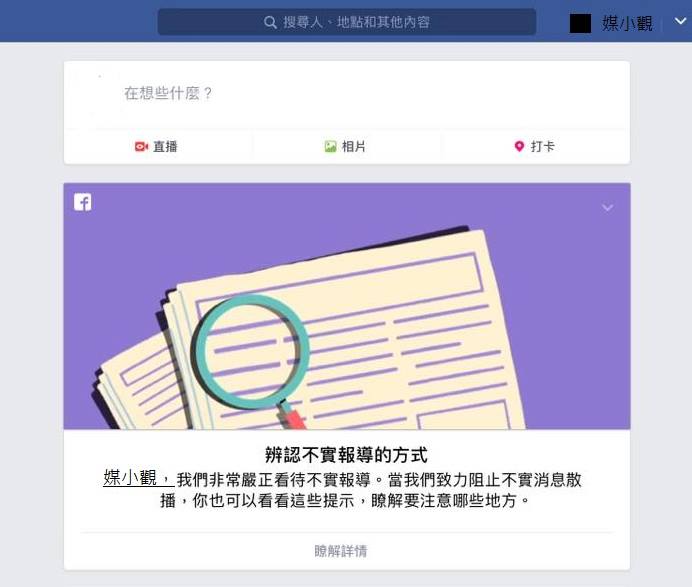Open the account menu arrow in the top bar
This screenshot has width=692, height=587.
[681, 21]
